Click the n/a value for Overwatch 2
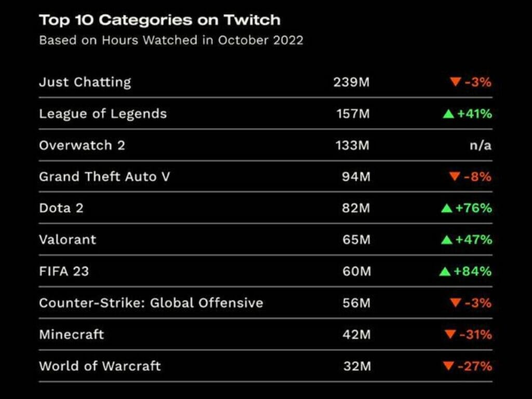Screen dimensions: 532x399 pos(480,145)
